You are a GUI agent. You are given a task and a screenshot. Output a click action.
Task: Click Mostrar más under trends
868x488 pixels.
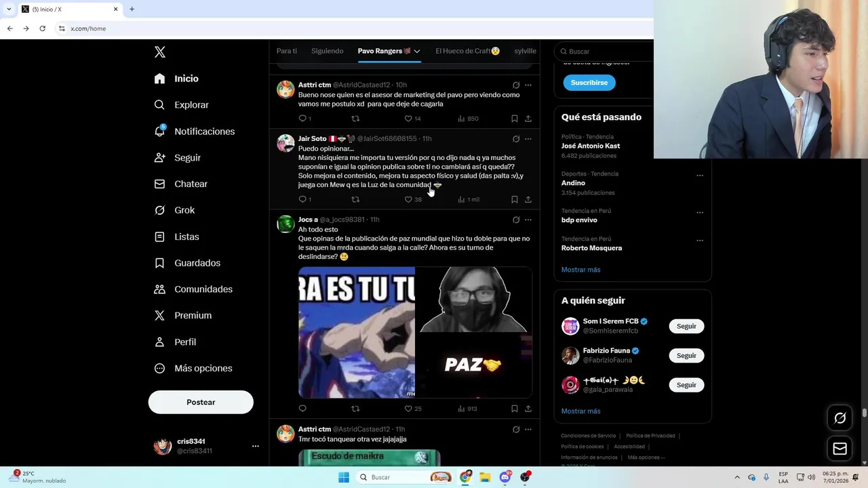pyautogui.click(x=580, y=270)
